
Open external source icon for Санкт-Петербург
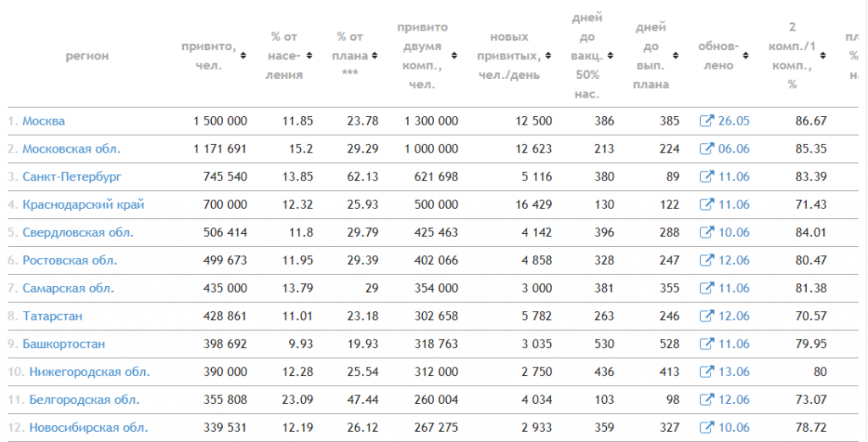707,176
